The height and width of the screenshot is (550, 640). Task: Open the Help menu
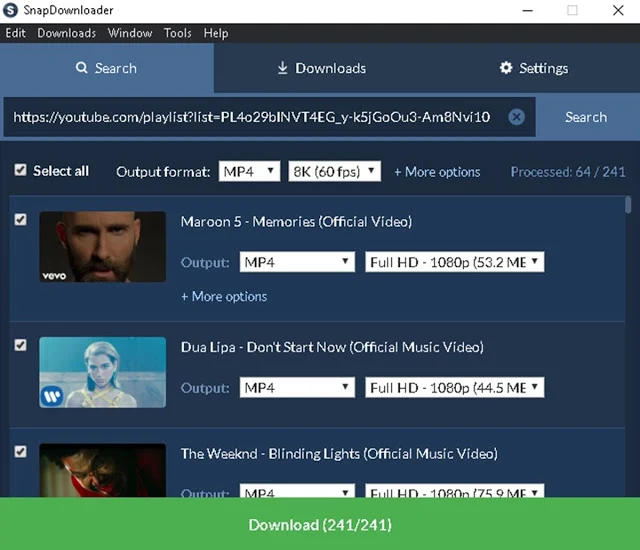[x=216, y=33]
